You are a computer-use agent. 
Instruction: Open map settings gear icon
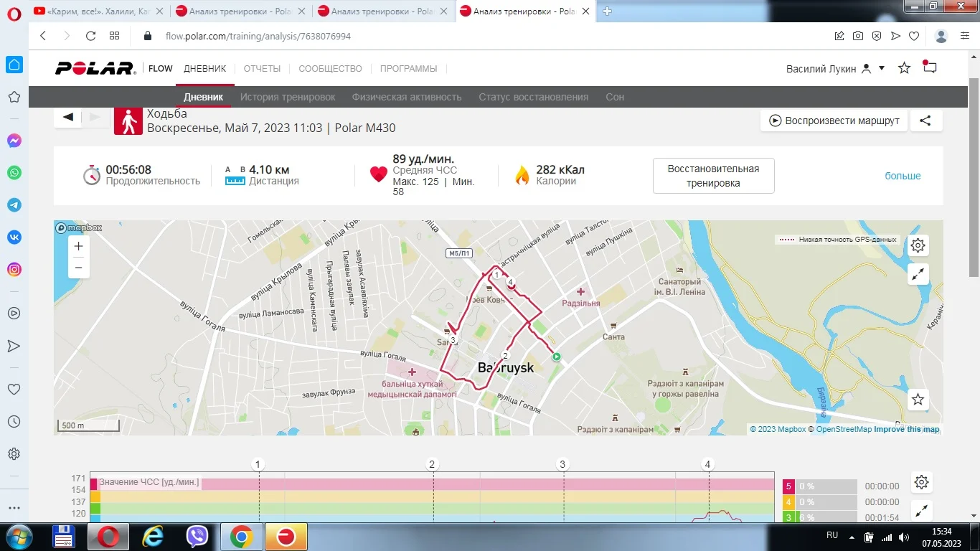[918, 245]
